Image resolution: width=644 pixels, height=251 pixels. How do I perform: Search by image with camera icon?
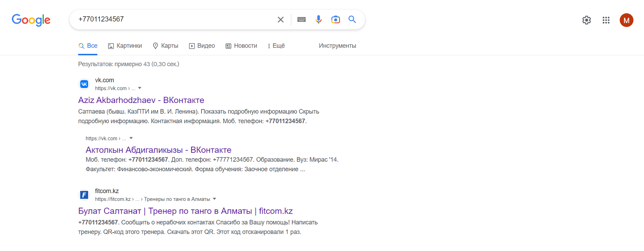pyautogui.click(x=335, y=19)
